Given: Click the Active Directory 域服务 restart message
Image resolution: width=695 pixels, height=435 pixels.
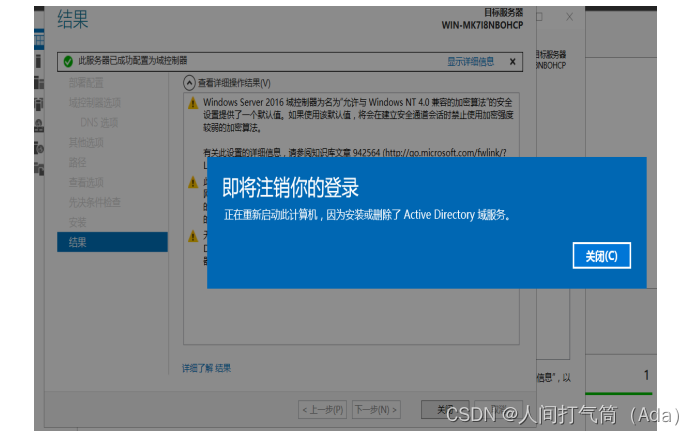Looking at the screenshot, I should (367, 215).
